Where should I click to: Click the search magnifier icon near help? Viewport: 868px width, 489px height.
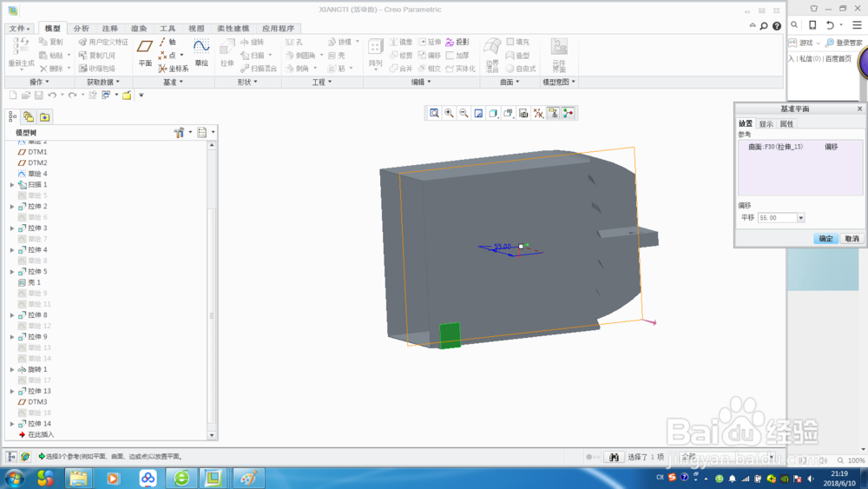pyautogui.click(x=764, y=26)
